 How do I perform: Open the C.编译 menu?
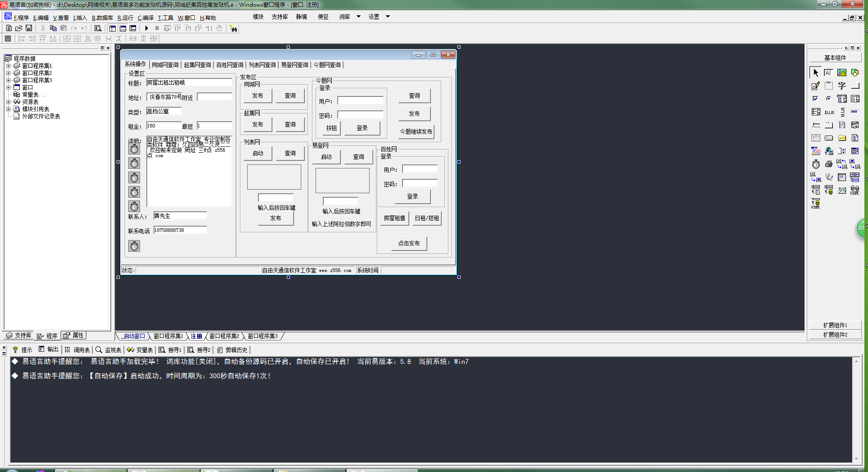point(145,18)
